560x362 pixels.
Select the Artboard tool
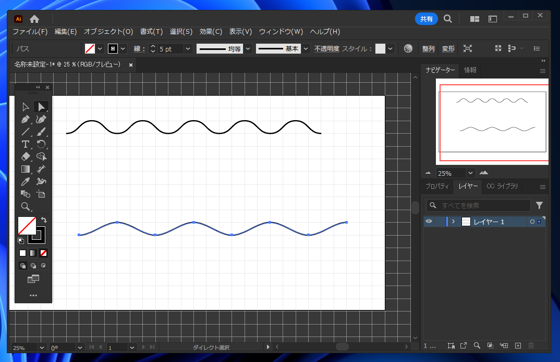[41, 194]
